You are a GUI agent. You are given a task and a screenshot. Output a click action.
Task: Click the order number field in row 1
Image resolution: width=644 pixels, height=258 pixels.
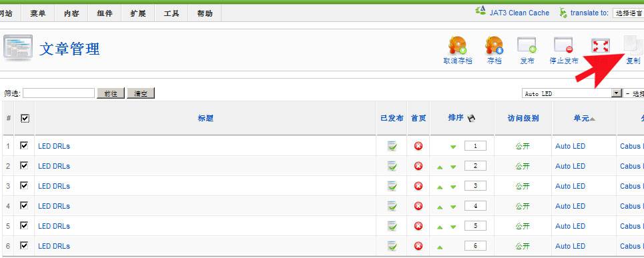click(475, 146)
